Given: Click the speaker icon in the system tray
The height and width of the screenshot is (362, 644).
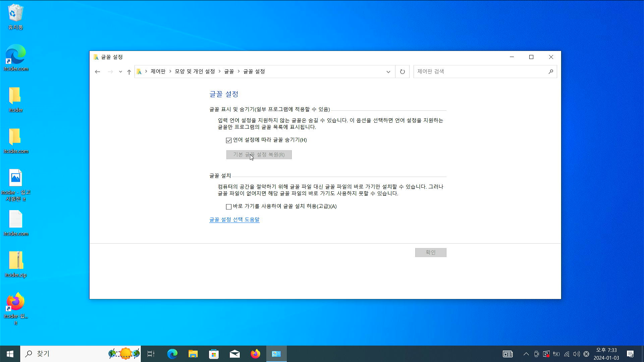Looking at the screenshot, I should click(x=576, y=354).
